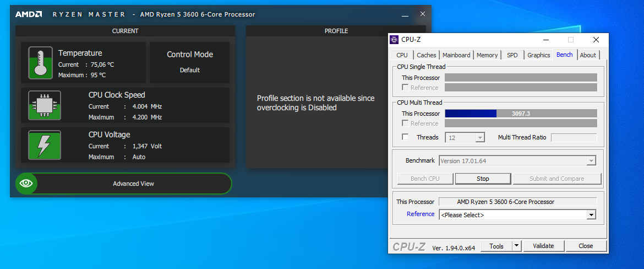The image size is (644, 269).
Task: Click Submit and Compare button
Action: click(x=556, y=179)
